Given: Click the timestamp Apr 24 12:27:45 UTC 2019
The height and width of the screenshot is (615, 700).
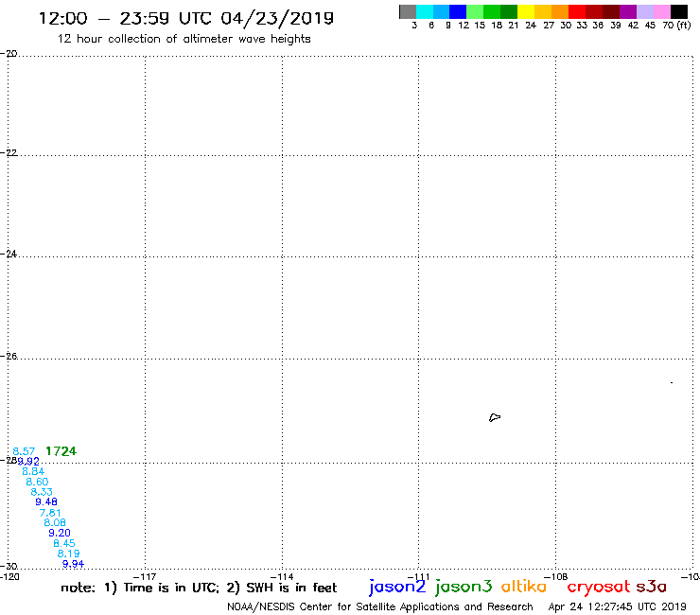Looking at the screenshot, I should tap(618, 607).
